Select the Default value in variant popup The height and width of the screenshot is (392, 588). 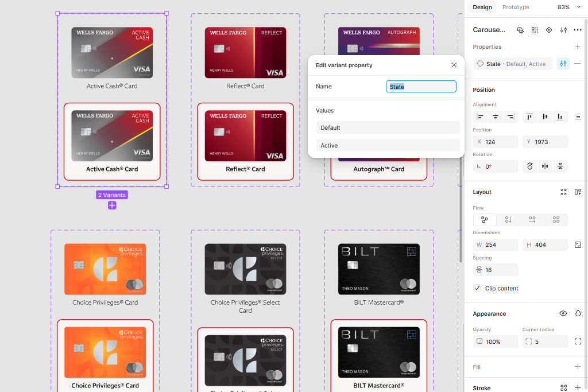click(x=388, y=127)
